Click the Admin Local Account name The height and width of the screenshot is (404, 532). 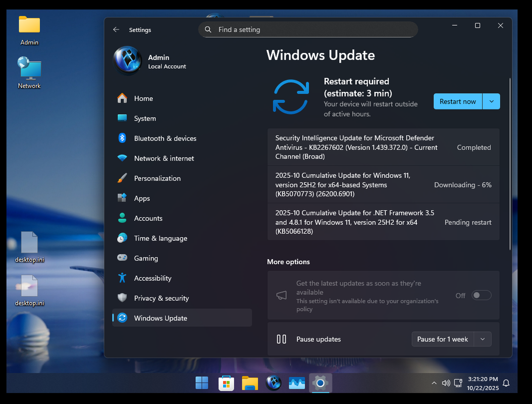click(x=167, y=62)
